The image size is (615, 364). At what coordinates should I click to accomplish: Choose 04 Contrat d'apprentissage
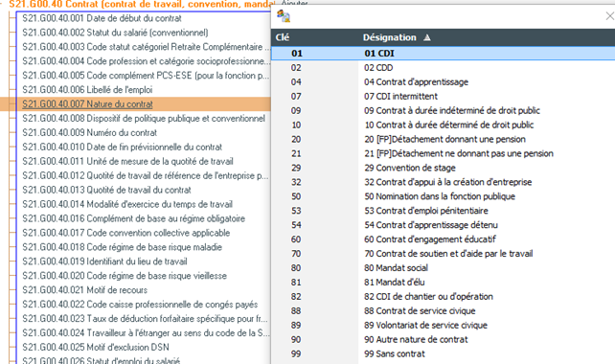[x=416, y=82]
